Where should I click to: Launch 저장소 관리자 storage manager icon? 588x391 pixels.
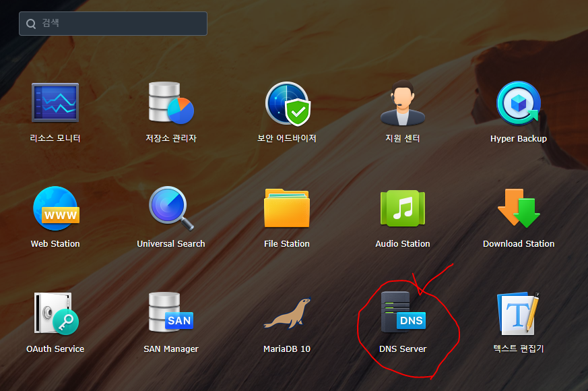[x=171, y=103]
